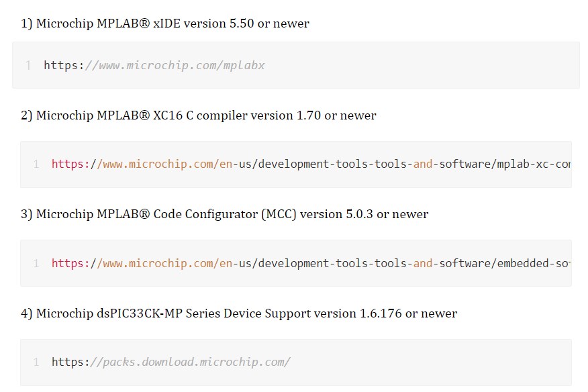The height and width of the screenshot is (392, 588).
Task: Click red "https" in the MCC link
Action: coord(66,263)
